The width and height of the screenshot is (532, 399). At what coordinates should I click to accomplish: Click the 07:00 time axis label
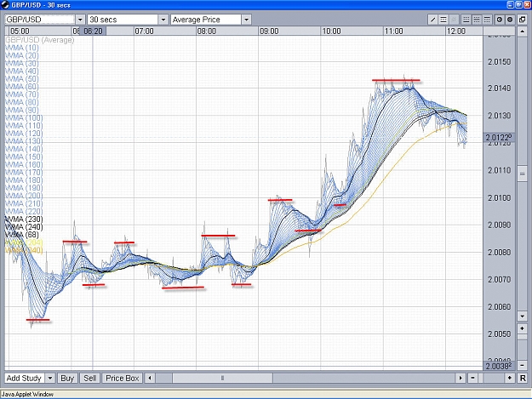(x=144, y=31)
